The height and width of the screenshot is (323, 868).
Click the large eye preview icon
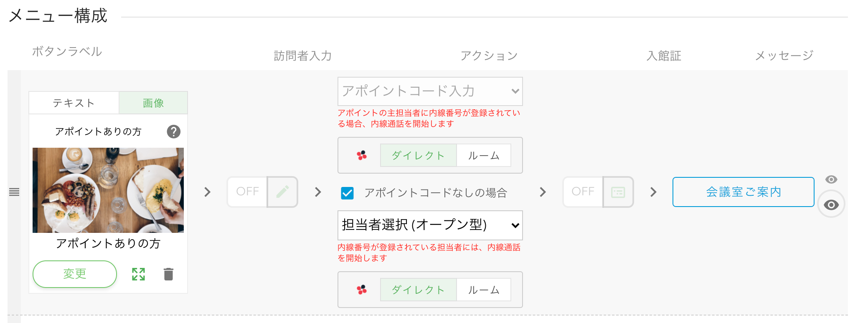pos(831,205)
